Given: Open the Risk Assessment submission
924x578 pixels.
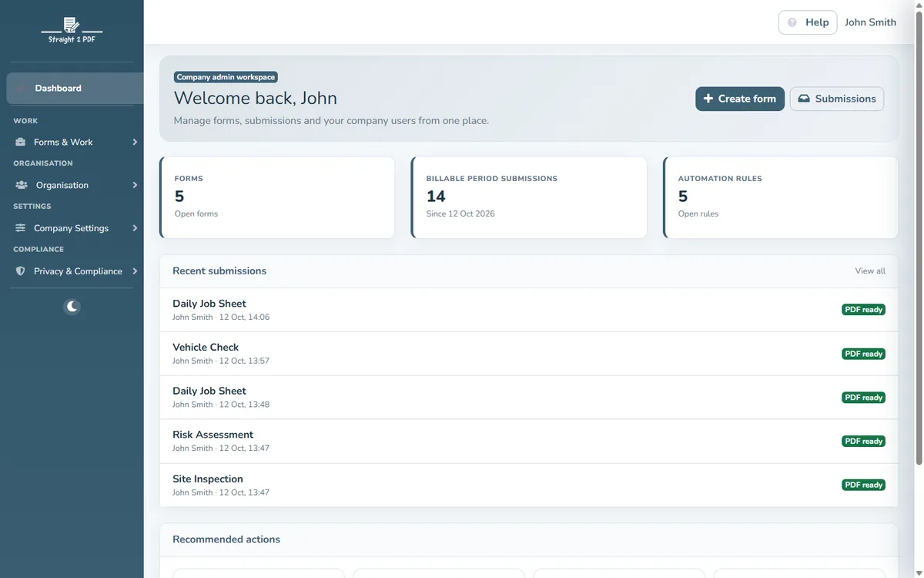Looking at the screenshot, I should [529, 441].
